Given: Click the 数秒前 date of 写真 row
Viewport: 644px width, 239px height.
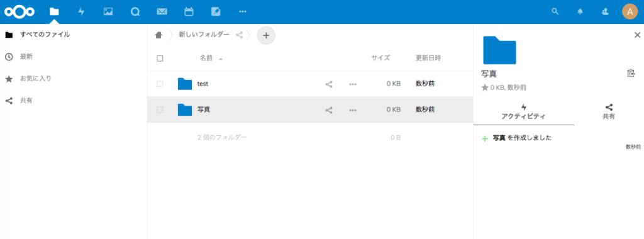Looking at the screenshot, I should click(x=425, y=109).
